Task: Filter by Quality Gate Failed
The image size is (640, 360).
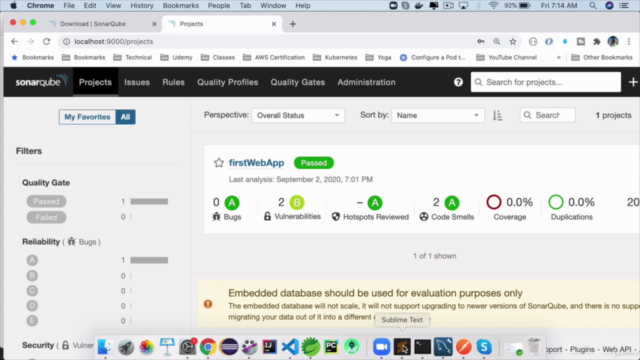Action: point(46,217)
